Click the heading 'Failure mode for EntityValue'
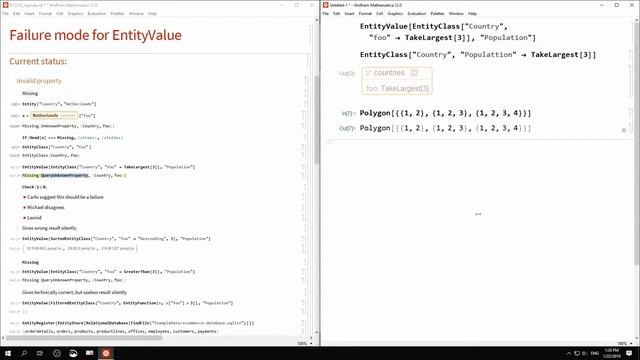The height and width of the screenshot is (360, 640). click(96, 35)
